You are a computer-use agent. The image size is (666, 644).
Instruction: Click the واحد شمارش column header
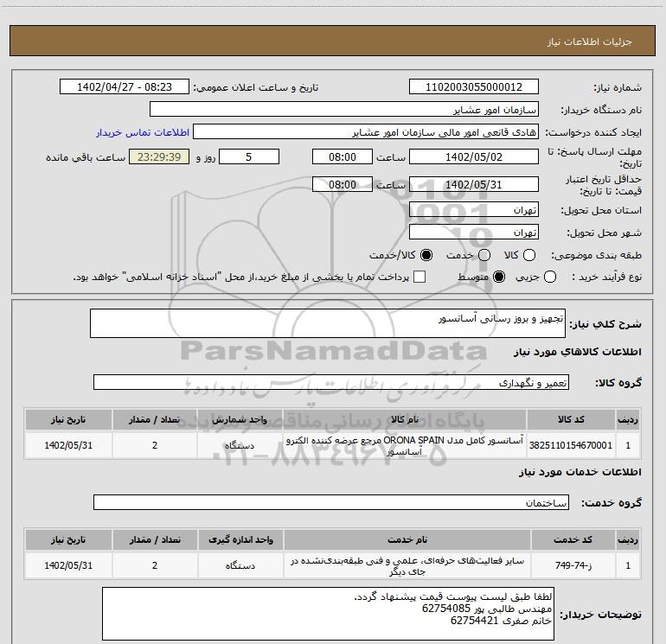tap(240, 419)
